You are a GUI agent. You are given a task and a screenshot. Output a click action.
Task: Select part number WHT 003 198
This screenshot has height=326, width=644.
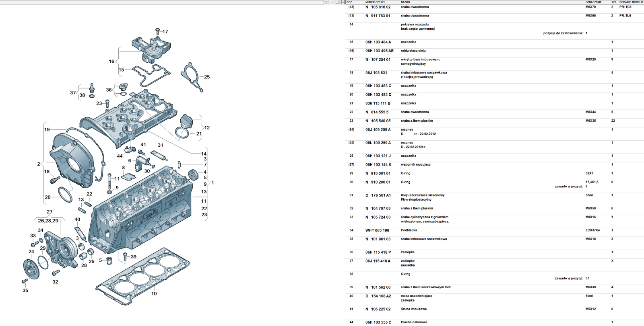[377, 230]
